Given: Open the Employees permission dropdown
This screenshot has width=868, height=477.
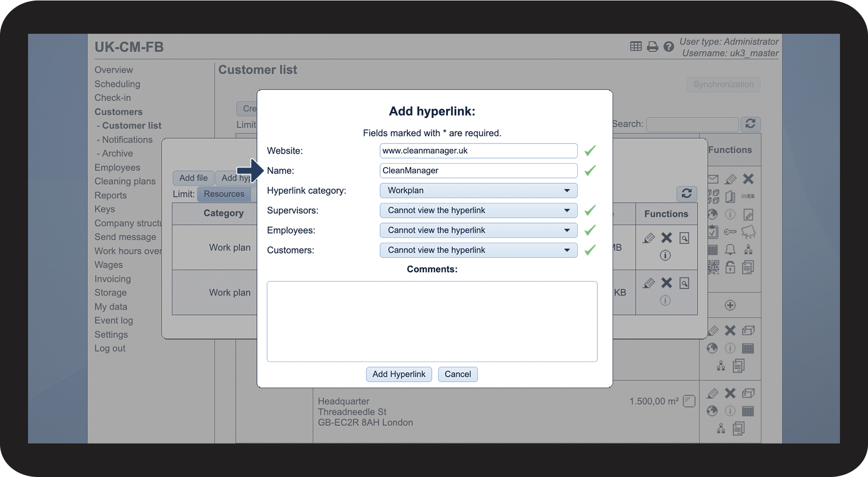Looking at the screenshot, I should click(x=478, y=230).
